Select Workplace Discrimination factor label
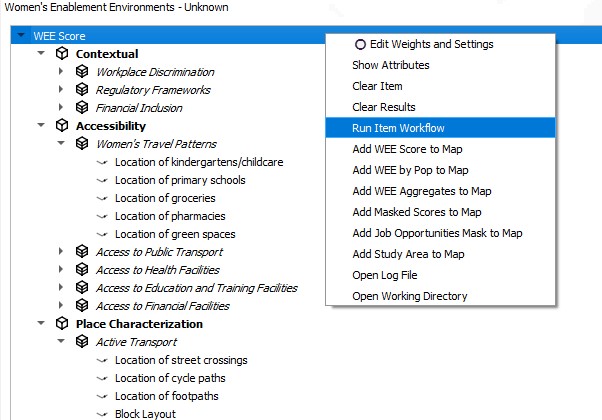Viewport: 602px width, 420px height. [x=155, y=72]
